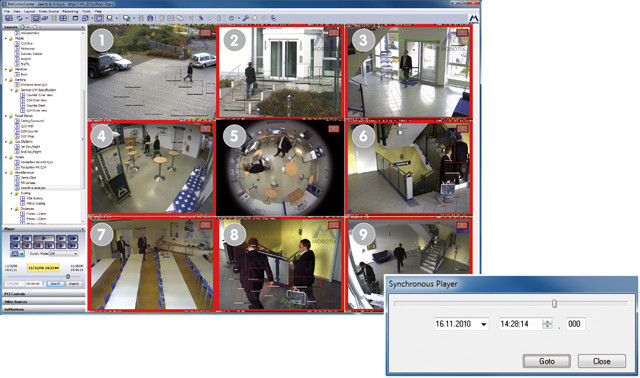This screenshot has height=378, width=640.
Task: Open the Recording menu
Action: point(70,11)
